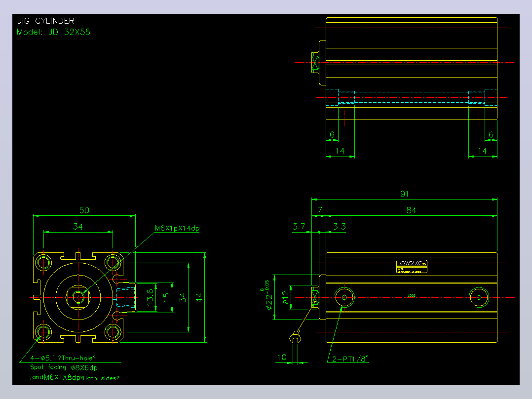This screenshot has width=532, height=399.
Task: Click the "Spot facing ø8X6dp" note
Action: coord(64,367)
